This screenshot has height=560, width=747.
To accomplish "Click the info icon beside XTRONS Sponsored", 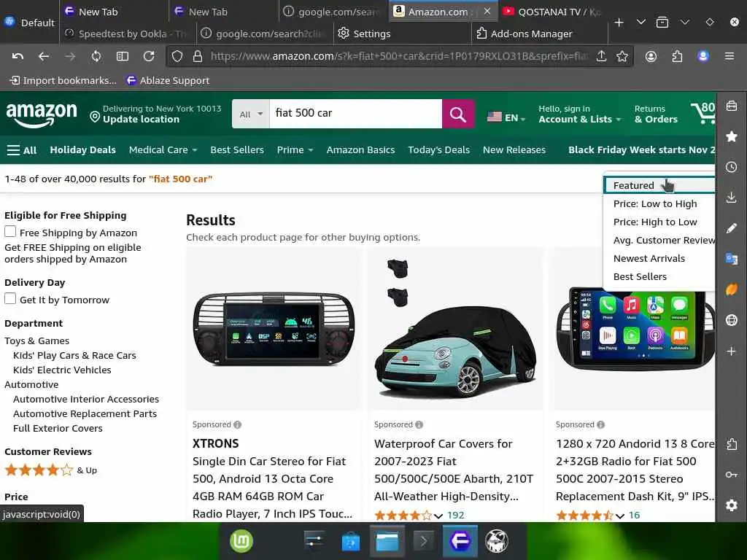I will tap(237, 424).
